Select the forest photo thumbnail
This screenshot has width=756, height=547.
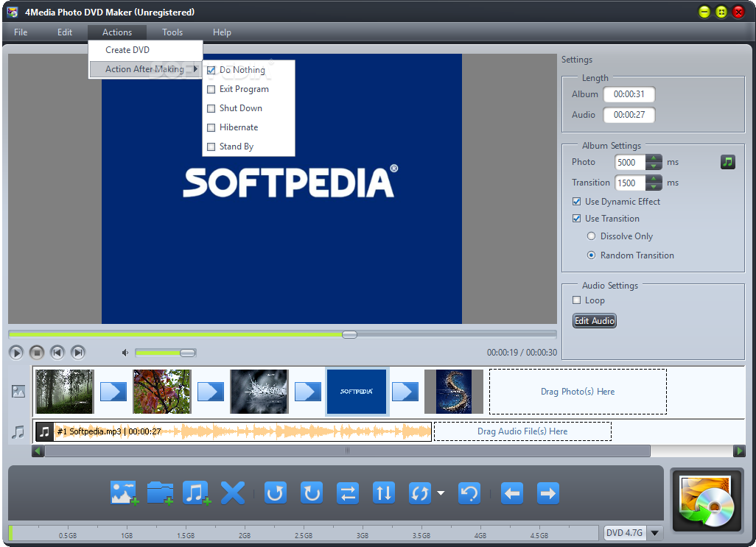[65, 392]
